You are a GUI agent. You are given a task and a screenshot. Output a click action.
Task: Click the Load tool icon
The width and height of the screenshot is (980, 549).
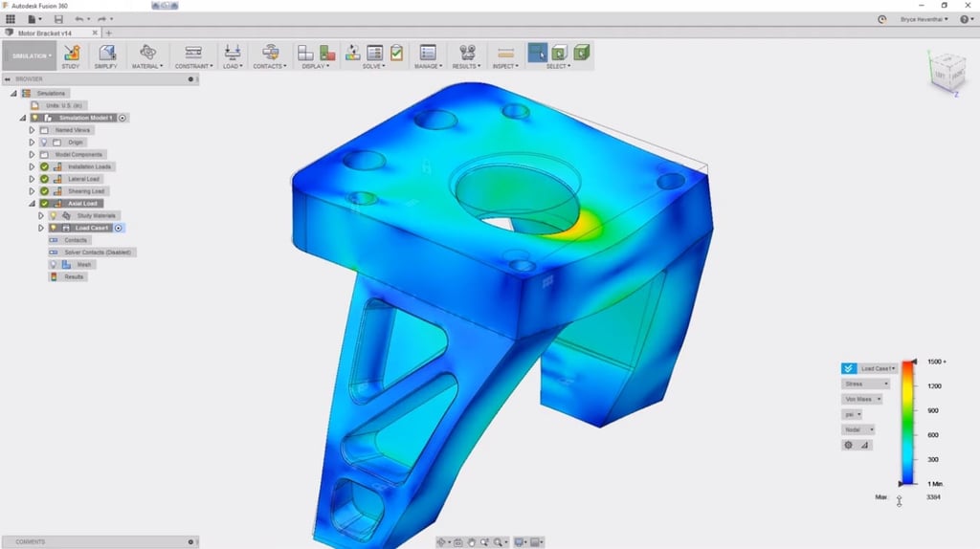click(232, 53)
